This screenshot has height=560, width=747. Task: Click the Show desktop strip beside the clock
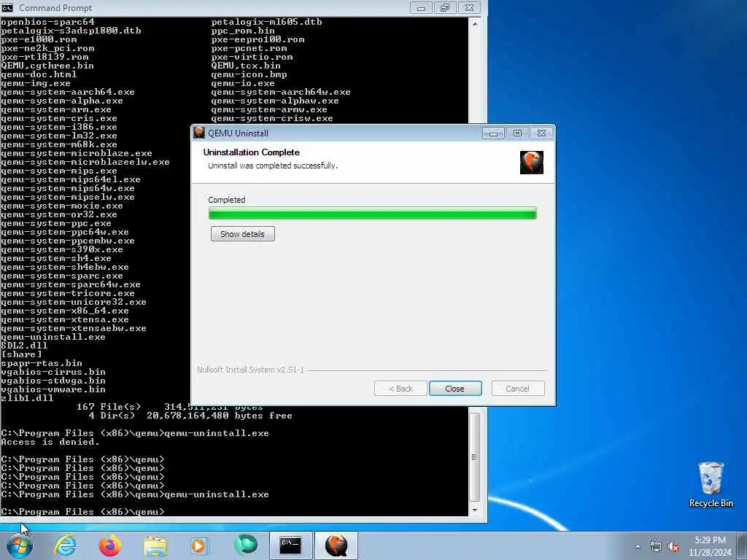(742, 545)
